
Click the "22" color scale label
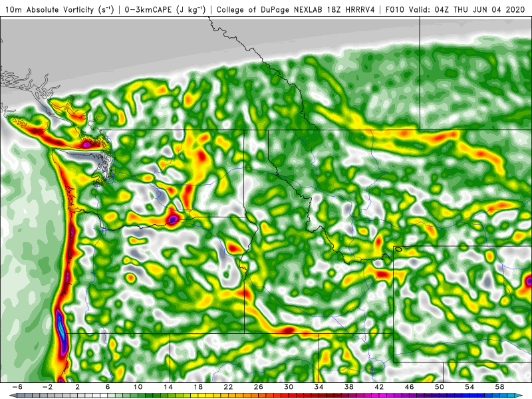(228, 387)
